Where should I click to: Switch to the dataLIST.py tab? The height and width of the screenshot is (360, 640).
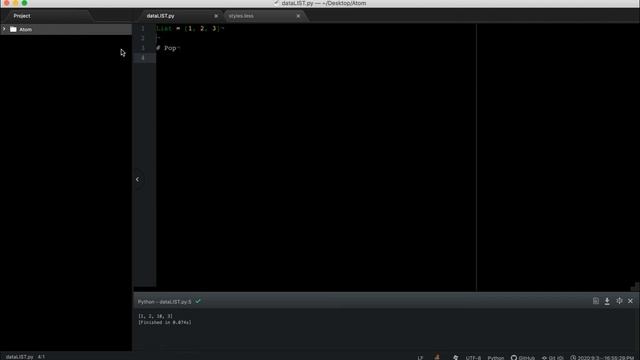coord(160,16)
